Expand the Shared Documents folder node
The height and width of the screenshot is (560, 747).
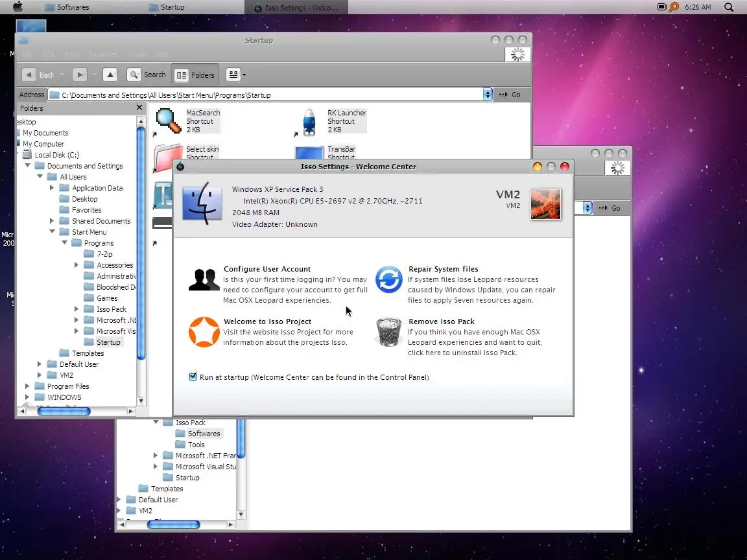tap(52, 220)
